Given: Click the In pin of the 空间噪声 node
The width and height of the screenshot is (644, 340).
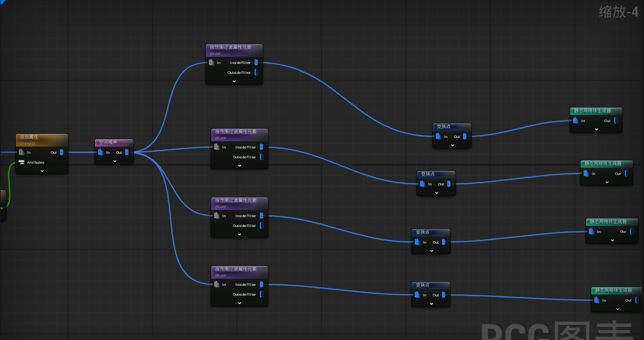Looking at the screenshot, I should coord(100,152).
